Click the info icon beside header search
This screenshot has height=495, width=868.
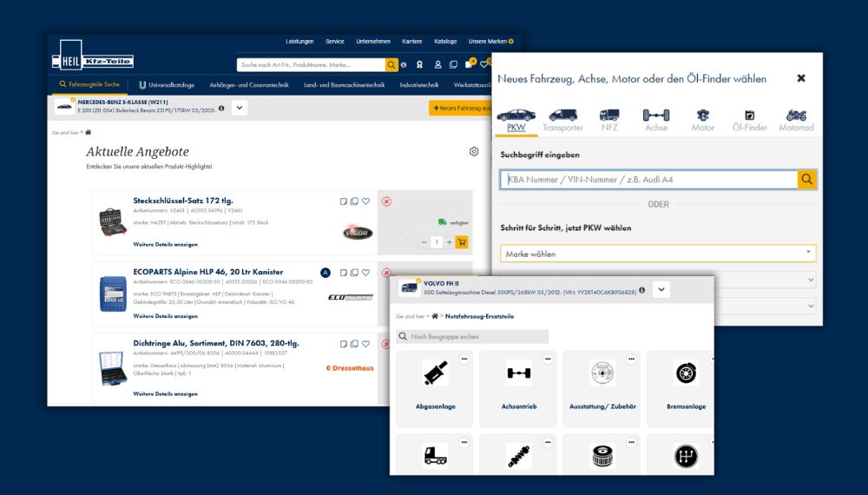(404, 65)
